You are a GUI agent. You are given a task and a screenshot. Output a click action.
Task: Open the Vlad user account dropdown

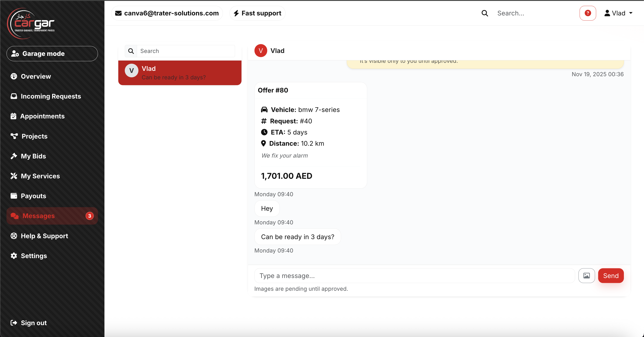click(x=618, y=13)
